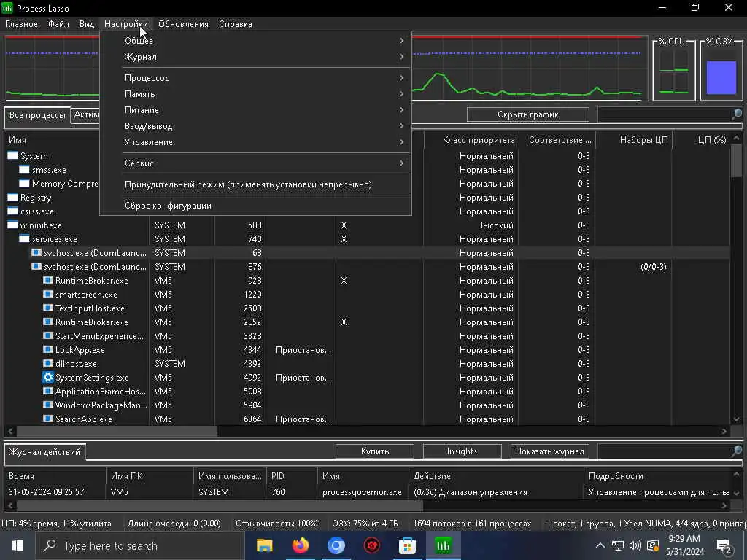The height and width of the screenshot is (560, 747).
Task: Click the smartscreen.exe process icon
Action: click(48, 295)
